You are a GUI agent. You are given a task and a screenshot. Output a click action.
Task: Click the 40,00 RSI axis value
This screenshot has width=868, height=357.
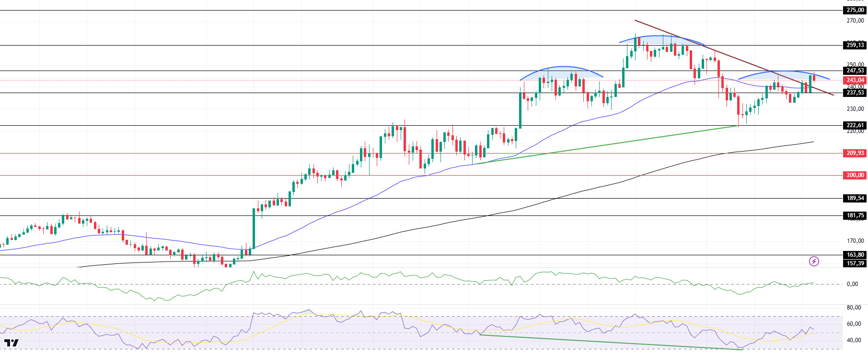click(x=854, y=340)
